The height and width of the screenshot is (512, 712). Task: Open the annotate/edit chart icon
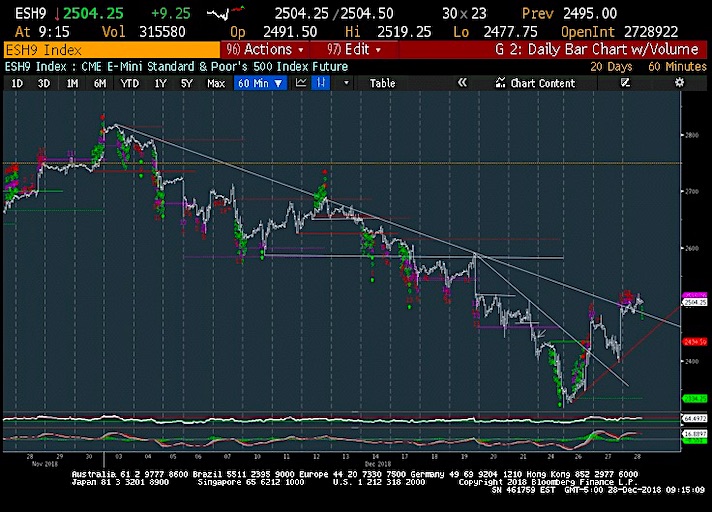(625, 83)
